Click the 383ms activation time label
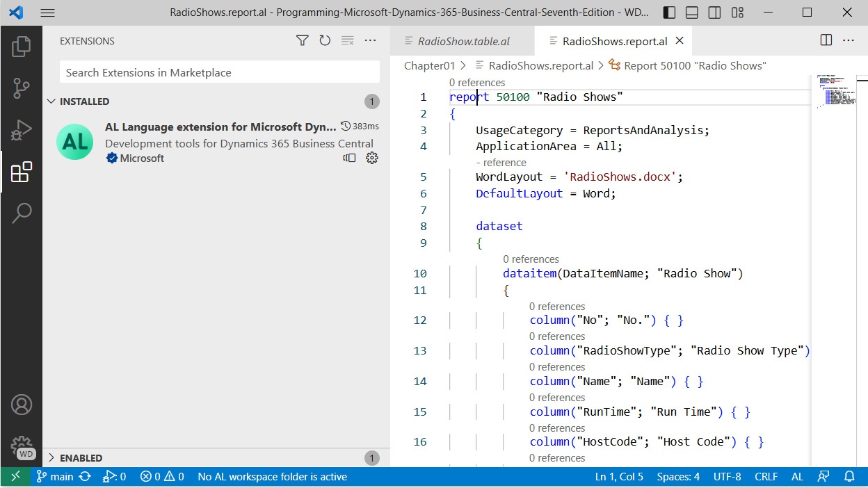The width and height of the screenshot is (868, 488). 360,127
